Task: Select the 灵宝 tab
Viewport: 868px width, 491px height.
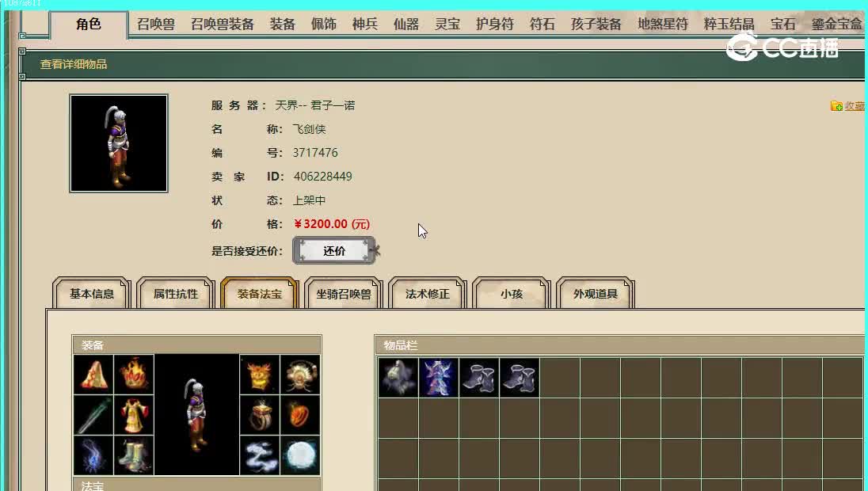Action: [x=447, y=25]
